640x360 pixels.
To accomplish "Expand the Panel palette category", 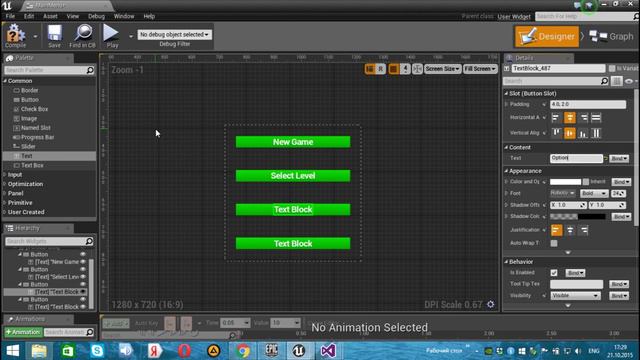I will click(x=5, y=193).
